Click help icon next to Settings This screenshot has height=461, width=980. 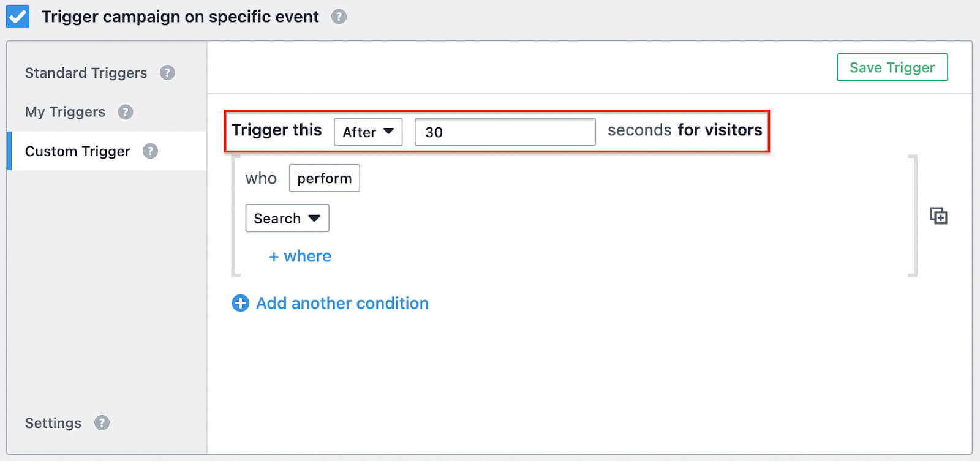point(102,423)
